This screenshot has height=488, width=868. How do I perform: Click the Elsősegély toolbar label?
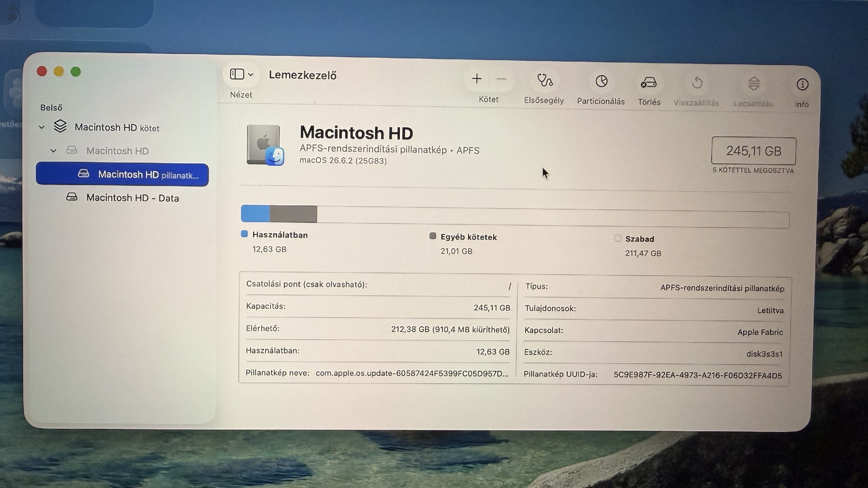click(544, 100)
